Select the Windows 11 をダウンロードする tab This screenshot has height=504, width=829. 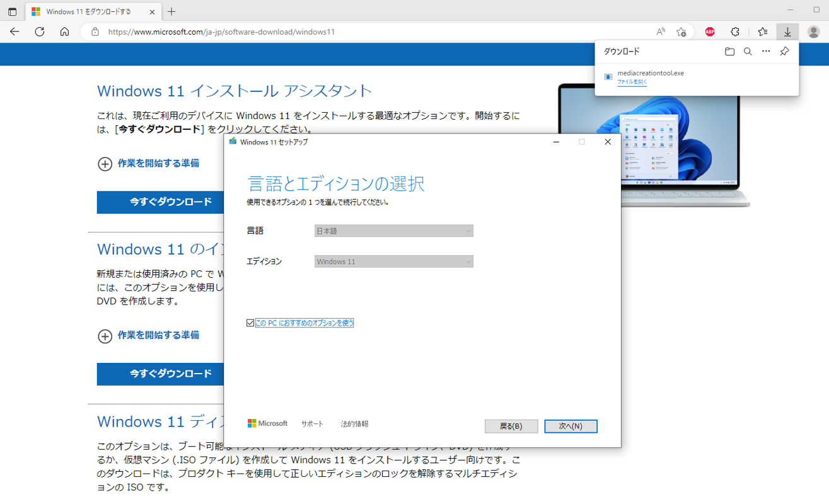(x=93, y=11)
